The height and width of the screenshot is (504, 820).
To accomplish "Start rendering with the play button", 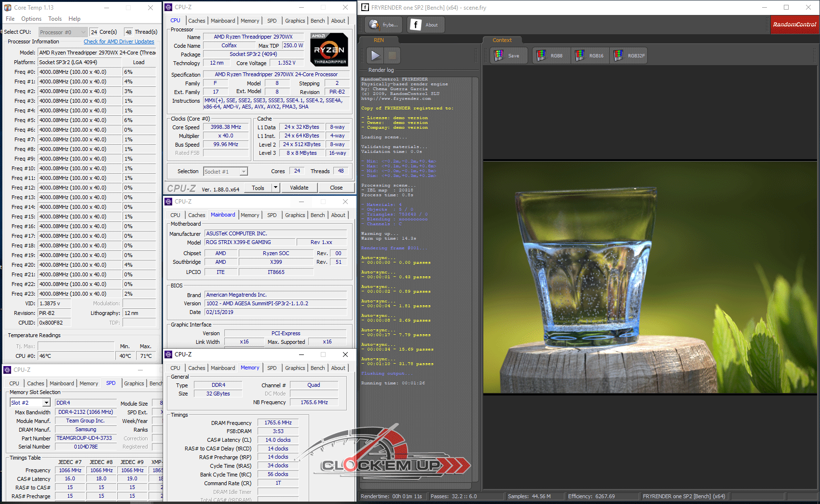I will [x=375, y=55].
